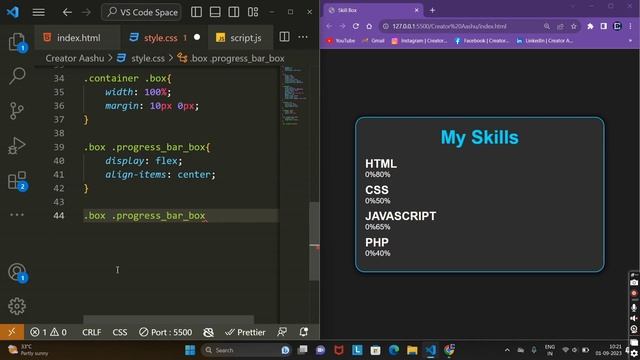Screen dimensions: 640x360
Task: Open Gmail bookmark
Action: pos(373,40)
